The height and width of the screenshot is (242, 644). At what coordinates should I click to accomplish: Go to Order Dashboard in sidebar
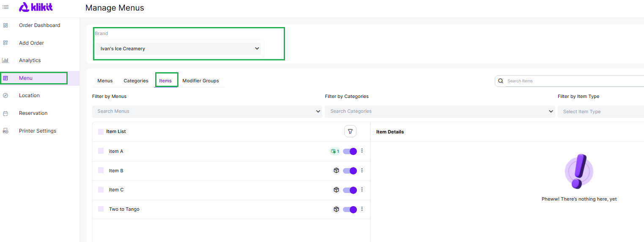pos(39,25)
